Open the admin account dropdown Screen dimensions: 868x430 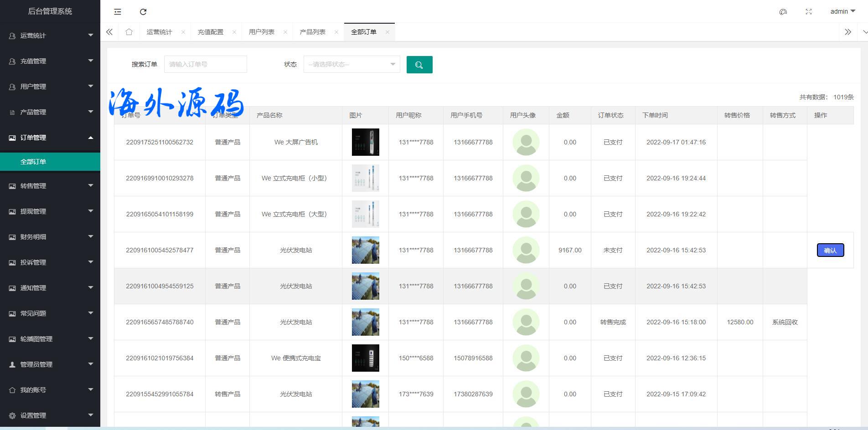tap(842, 11)
